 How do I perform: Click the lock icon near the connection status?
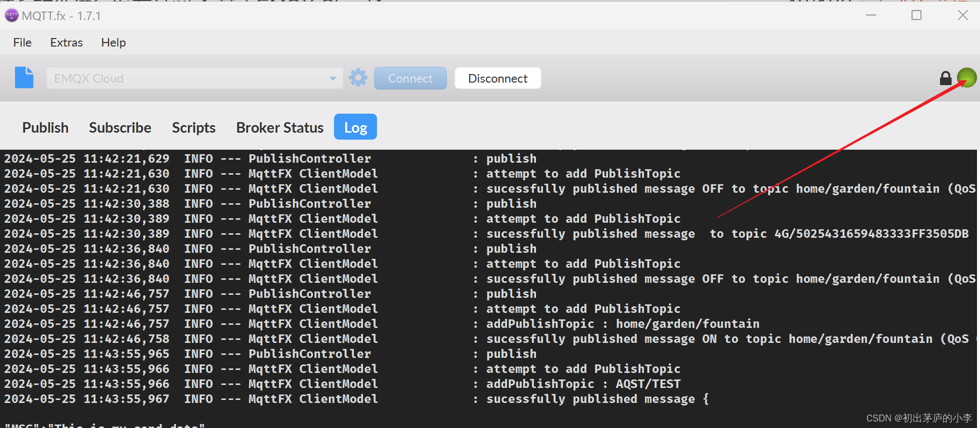coord(945,78)
